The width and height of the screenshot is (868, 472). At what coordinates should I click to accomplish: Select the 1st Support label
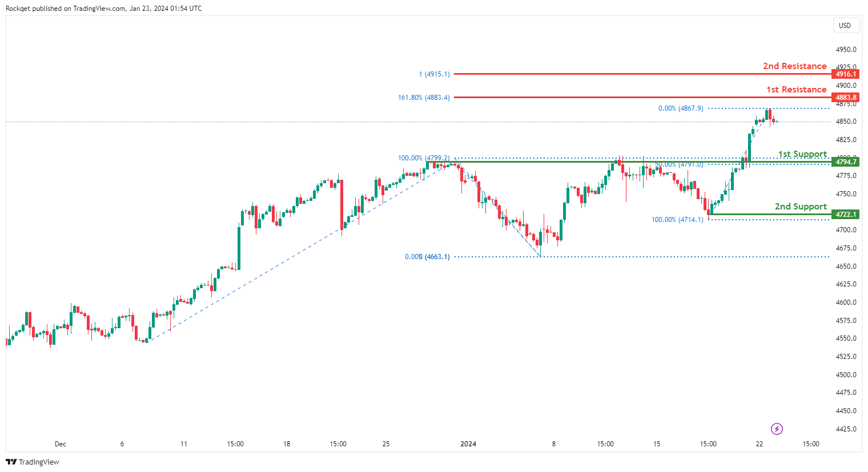click(802, 154)
